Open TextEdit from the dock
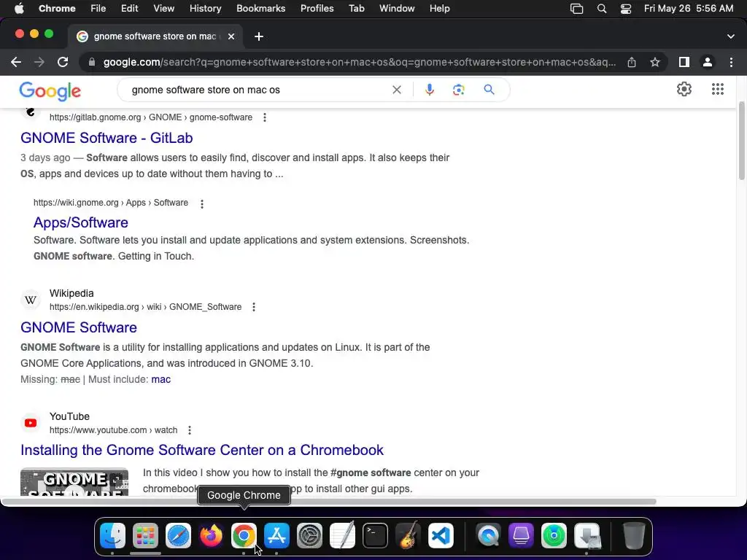747x560 pixels. [x=343, y=536]
